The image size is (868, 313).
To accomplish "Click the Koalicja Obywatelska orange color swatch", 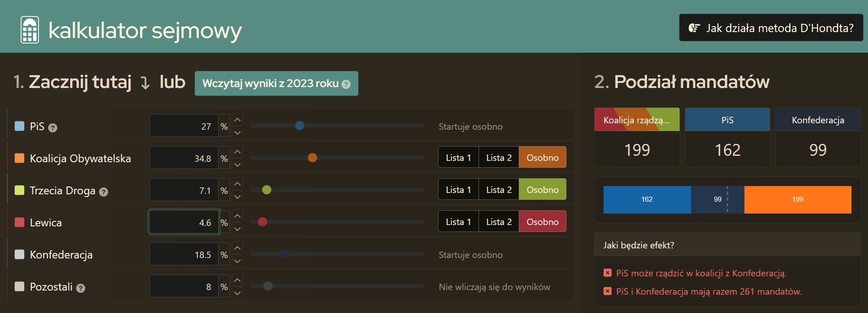I will [19, 158].
